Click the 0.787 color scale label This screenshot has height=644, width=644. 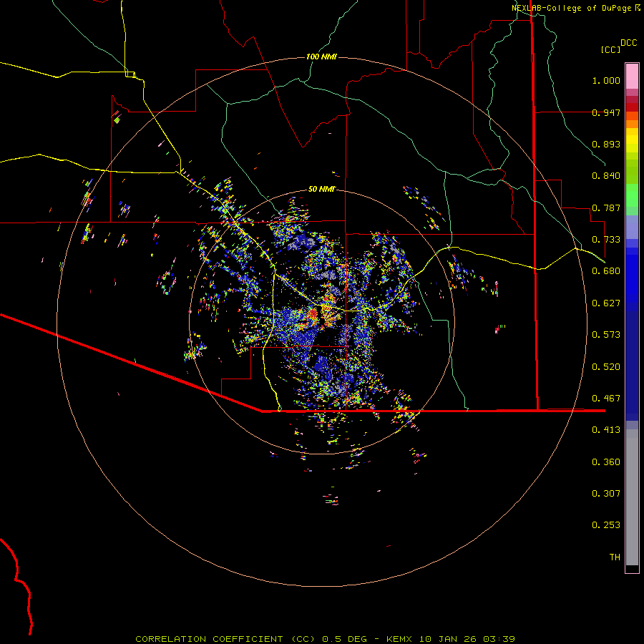click(606, 208)
